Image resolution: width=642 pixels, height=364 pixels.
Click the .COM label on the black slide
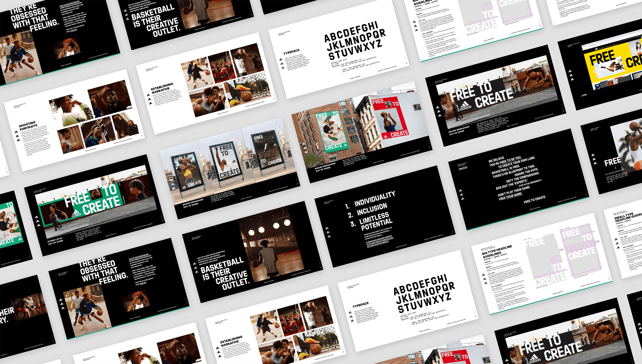(x=584, y=95)
